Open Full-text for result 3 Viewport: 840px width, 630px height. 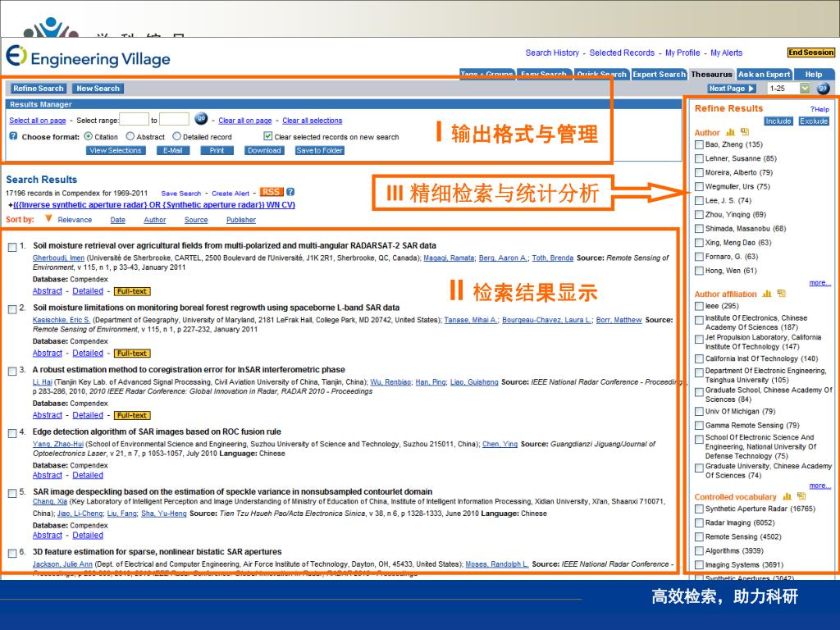[x=132, y=415]
